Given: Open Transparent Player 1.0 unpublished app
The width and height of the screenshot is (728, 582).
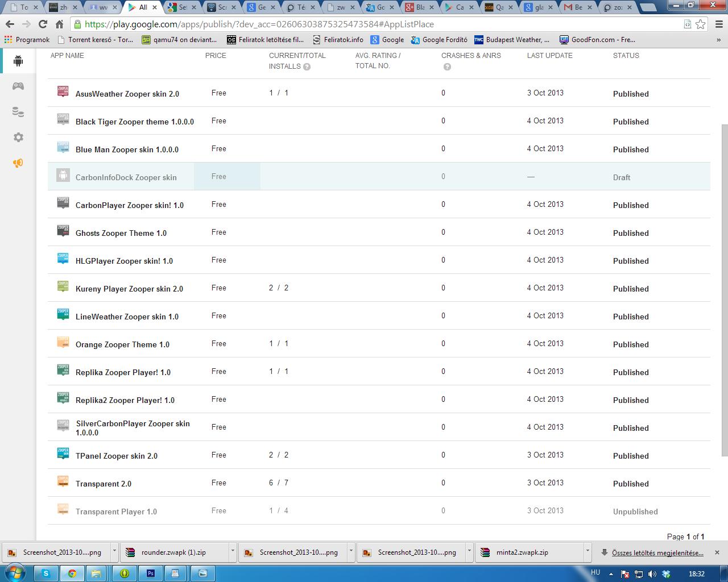Looking at the screenshot, I should [x=116, y=512].
